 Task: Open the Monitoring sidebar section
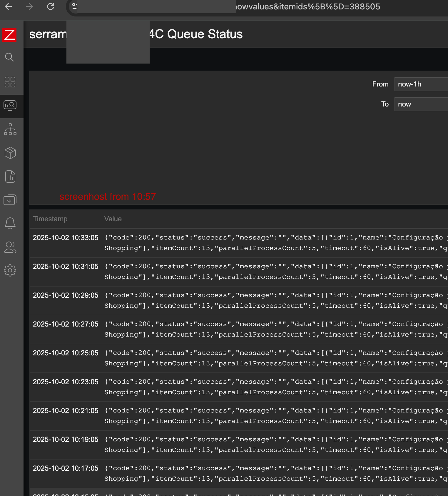[10, 106]
